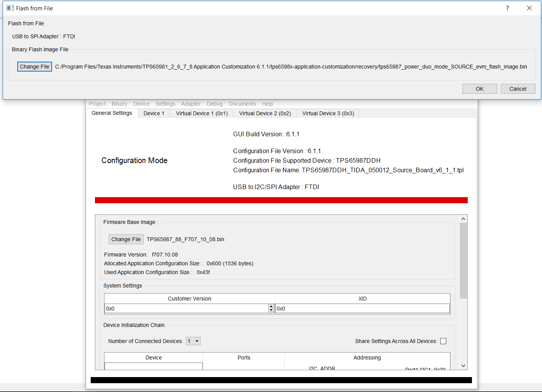Cancel the Flash from File dialog
This screenshot has height=392, width=542.
click(x=518, y=89)
